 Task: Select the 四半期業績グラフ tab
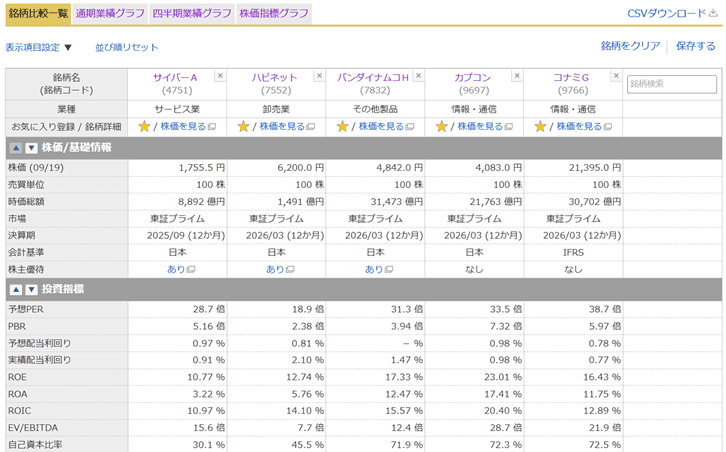click(x=191, y=13)
